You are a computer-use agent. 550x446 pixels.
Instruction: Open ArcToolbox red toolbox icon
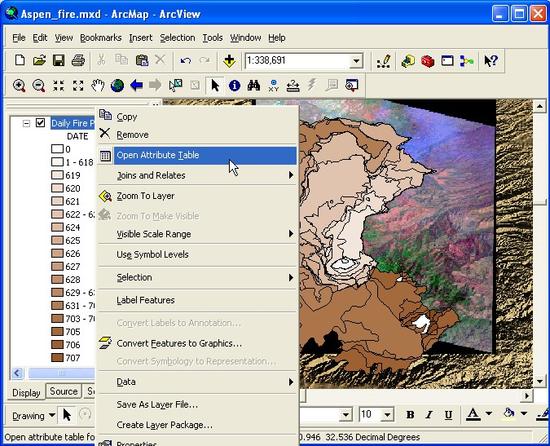[428, 61]
